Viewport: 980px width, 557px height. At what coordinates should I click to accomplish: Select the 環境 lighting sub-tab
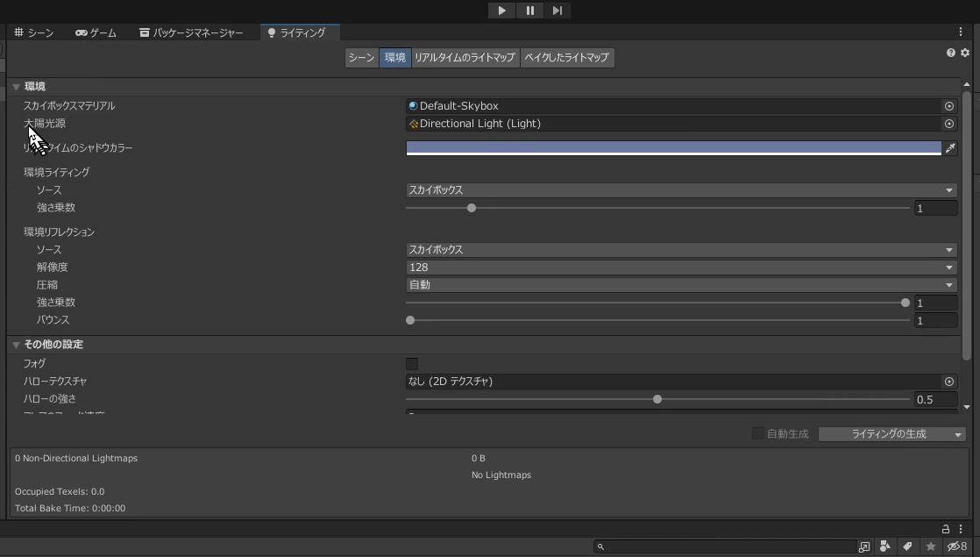coord(395,58)
